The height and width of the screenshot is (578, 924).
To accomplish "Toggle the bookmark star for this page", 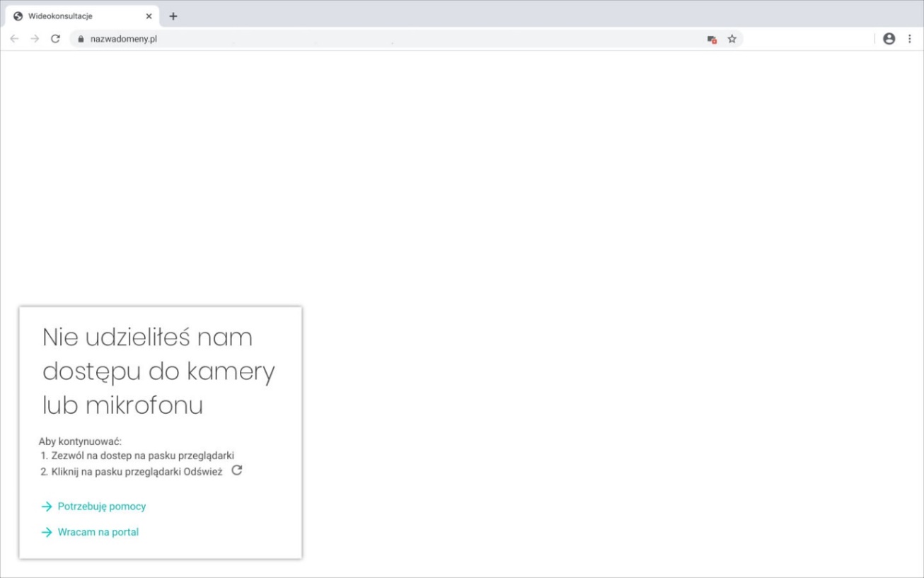I will pyautogui.click(x=732, y=40).
